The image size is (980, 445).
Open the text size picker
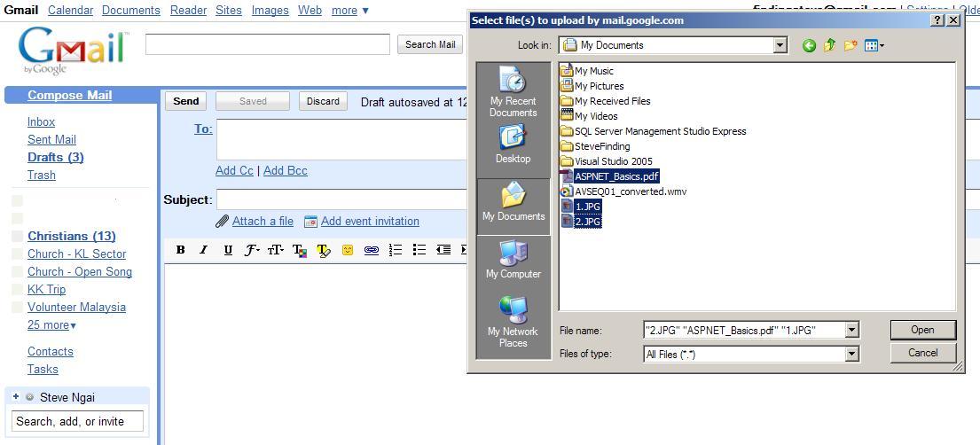[x=276, y=250]
